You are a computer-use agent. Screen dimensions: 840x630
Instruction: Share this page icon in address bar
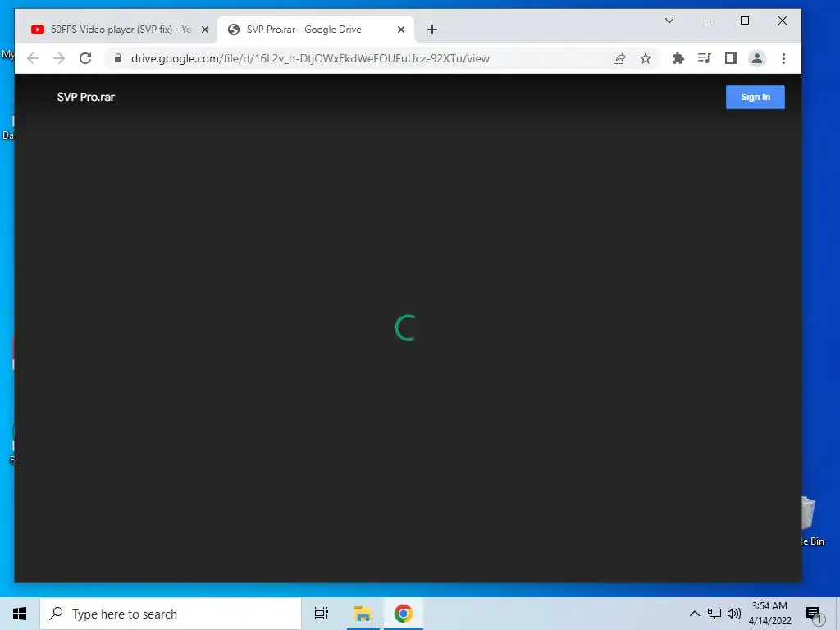tap(619, 58)
